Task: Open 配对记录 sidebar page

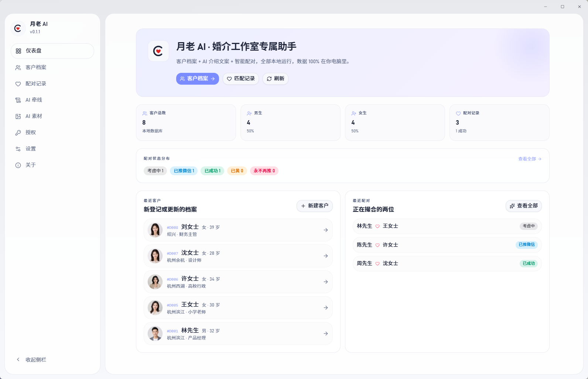Action: (52, 84)
